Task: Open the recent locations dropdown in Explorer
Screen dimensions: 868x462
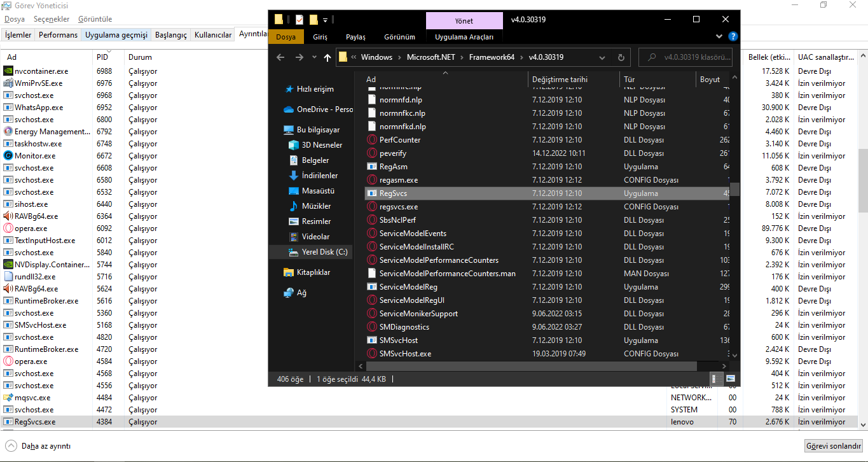Action: click(314, 57)
